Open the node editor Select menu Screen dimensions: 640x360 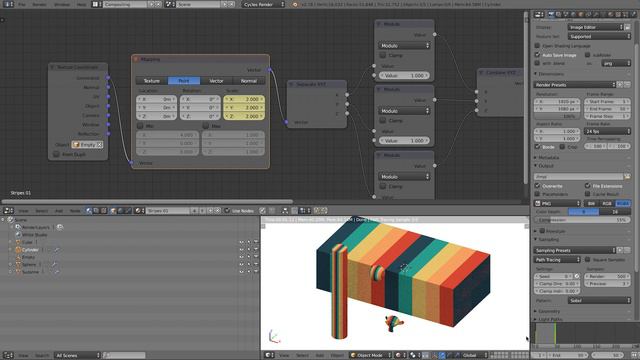41,211
